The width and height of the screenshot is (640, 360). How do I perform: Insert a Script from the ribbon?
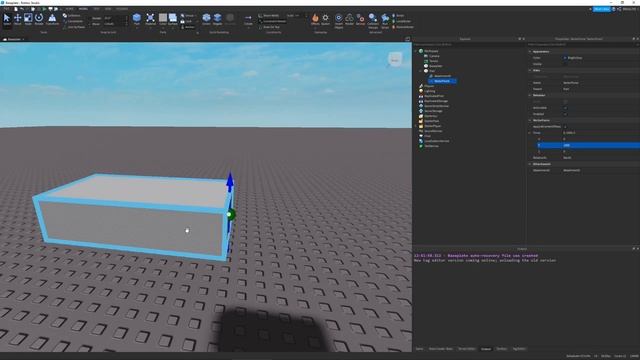point(398,16)
